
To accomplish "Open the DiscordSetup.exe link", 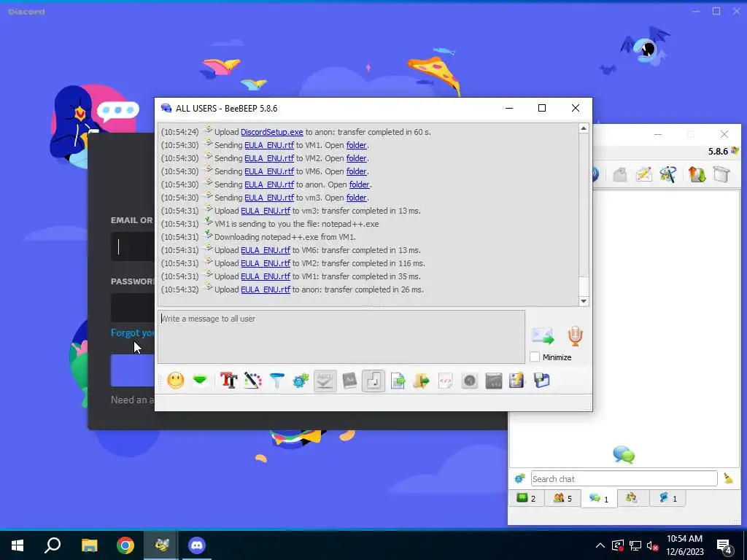I will tap(271, 132).
